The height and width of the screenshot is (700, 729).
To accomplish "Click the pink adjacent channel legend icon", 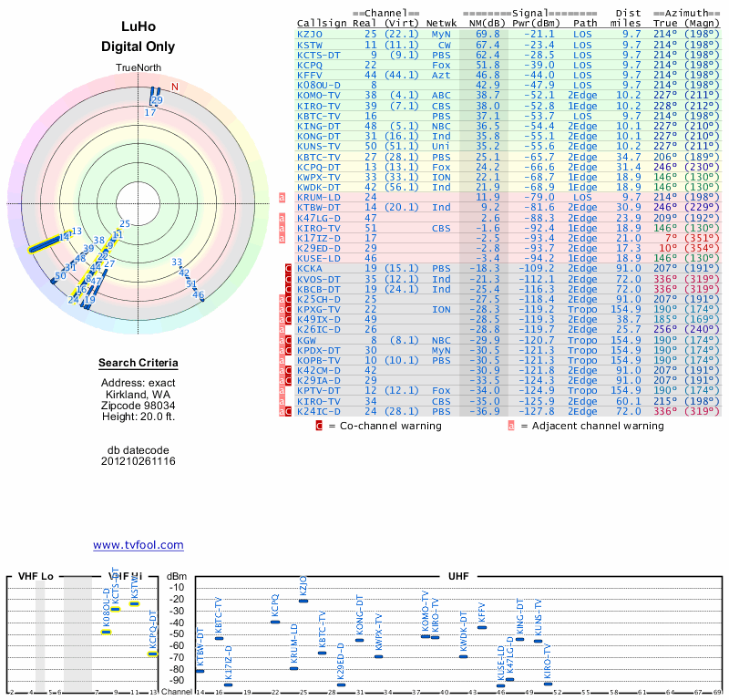I will [x=511, y=426].
